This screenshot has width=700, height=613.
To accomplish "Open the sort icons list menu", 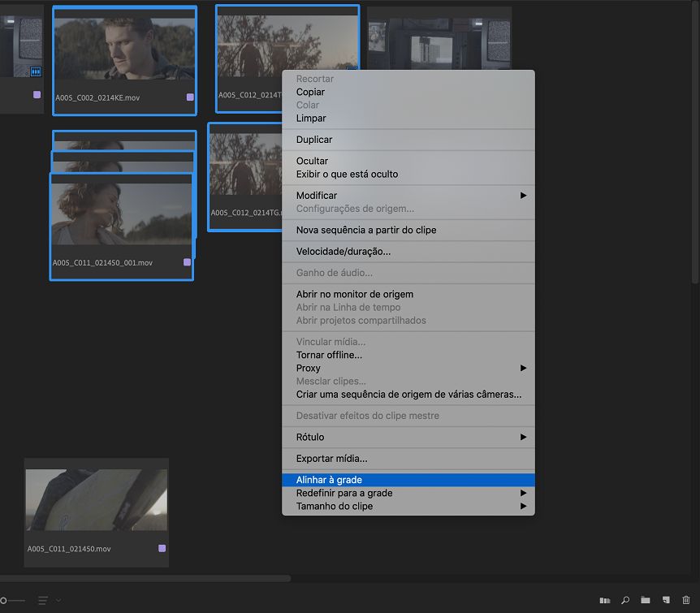I will coord(48,600).
